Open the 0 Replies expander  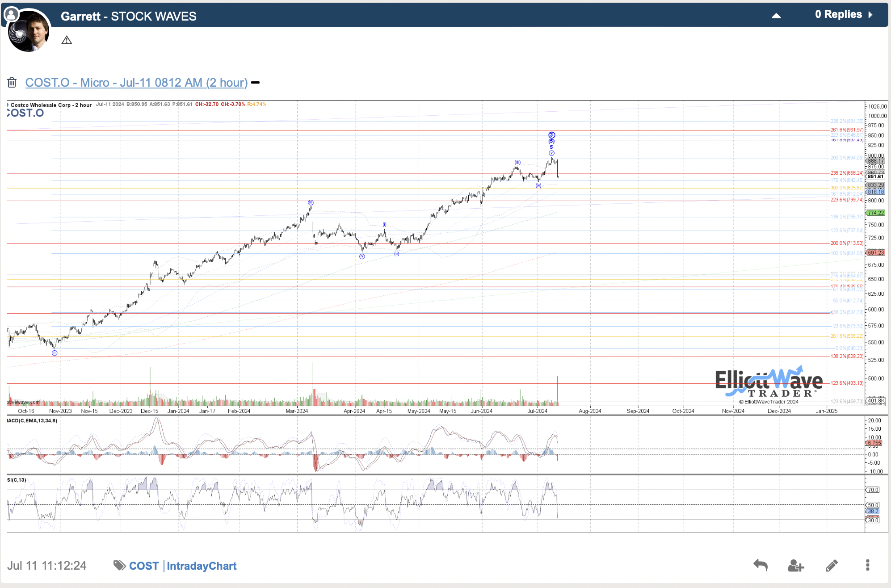pos(844,14)
